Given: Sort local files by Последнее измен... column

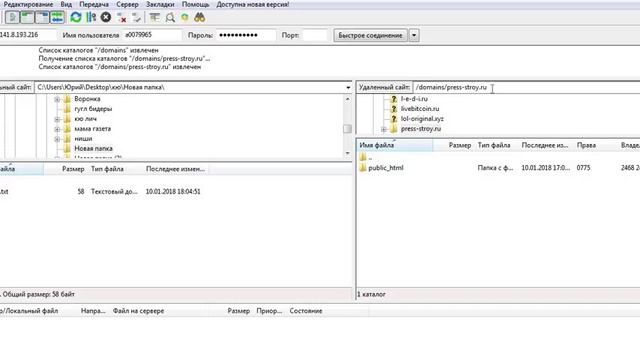Looking at the screenshot, I should 176,169.
